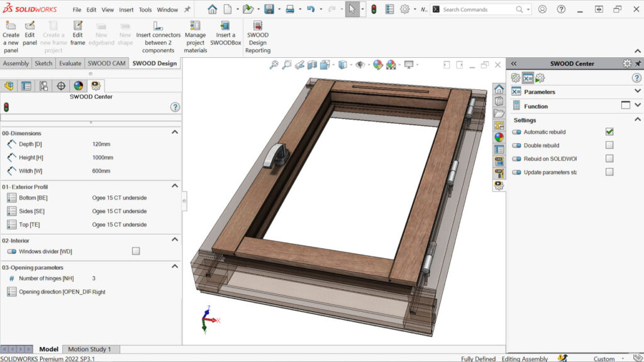Enable the Double rebuild checkbox
Image resolution: width=644 pixels, height=362 pixels.
point(609,145)
